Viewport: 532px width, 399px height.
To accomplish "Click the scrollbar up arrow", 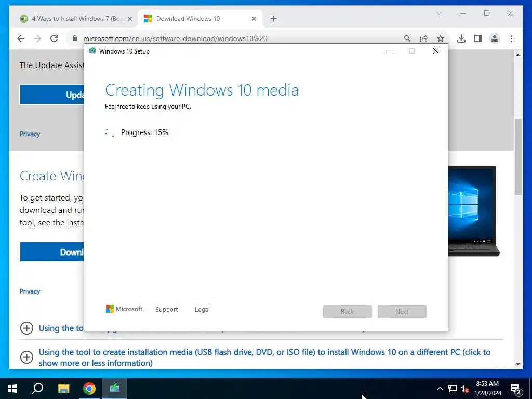I will click(x=518, y=54).
